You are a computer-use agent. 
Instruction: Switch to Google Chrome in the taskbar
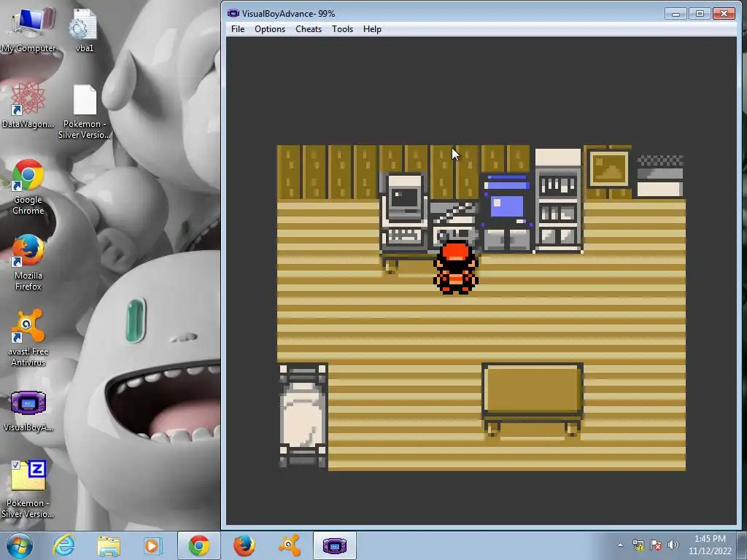pyautogui.click(x=198, y=545)
